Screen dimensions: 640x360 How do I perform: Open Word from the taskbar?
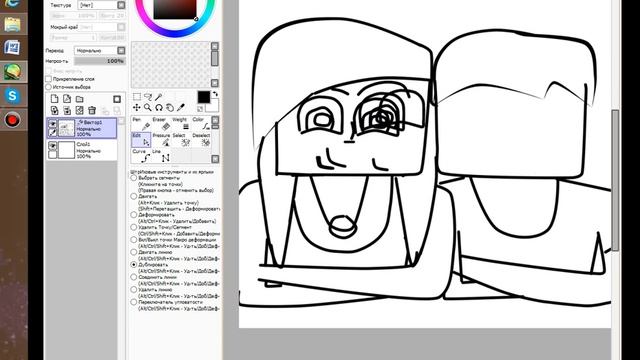pyautogui.click(x=12, y=48)
